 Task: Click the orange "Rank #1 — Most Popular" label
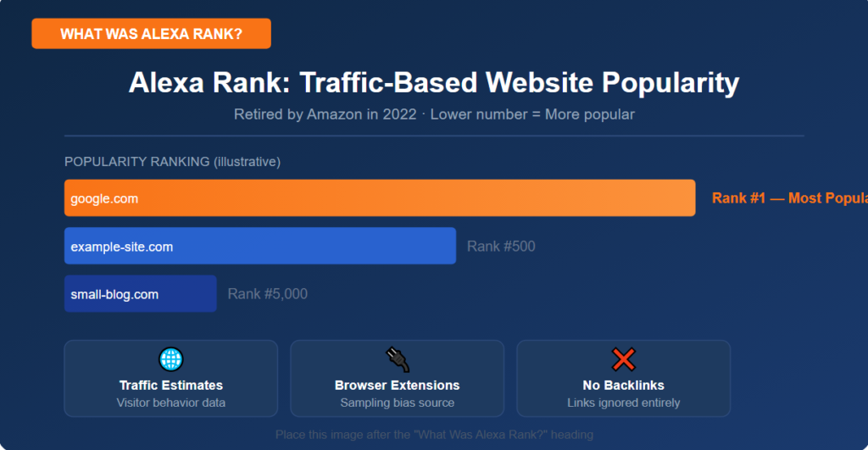coord(790,198)
